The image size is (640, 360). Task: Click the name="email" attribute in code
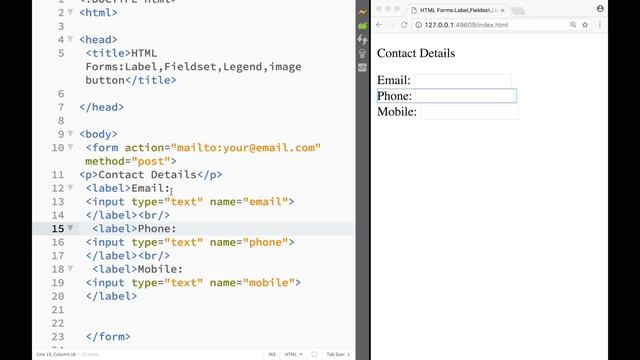pos(249,202)
